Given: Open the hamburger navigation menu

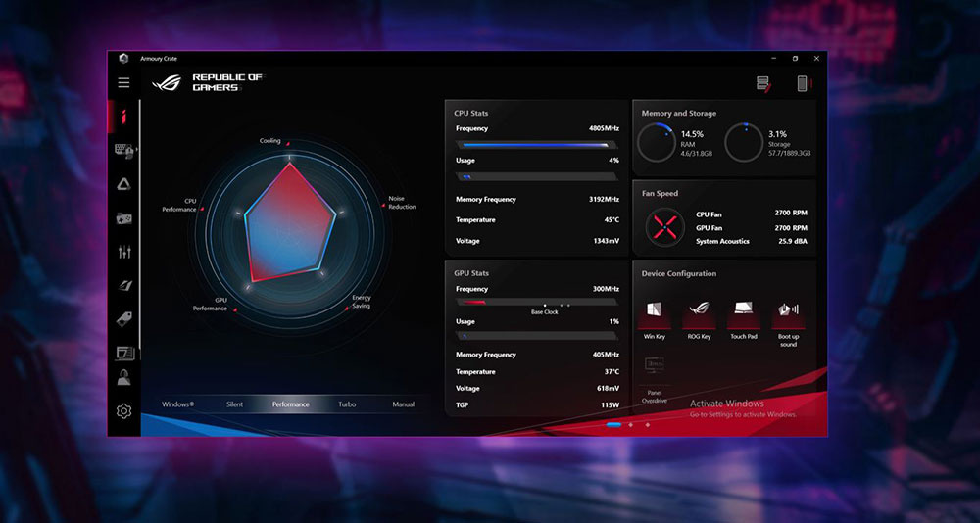Looking at the screenshot, I should (x=123, y=83).
